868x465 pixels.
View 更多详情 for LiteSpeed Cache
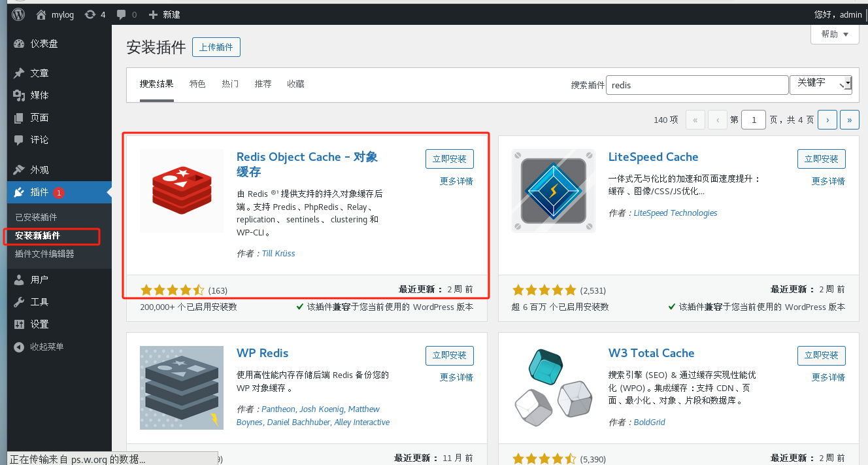click(x=829, y=181)
